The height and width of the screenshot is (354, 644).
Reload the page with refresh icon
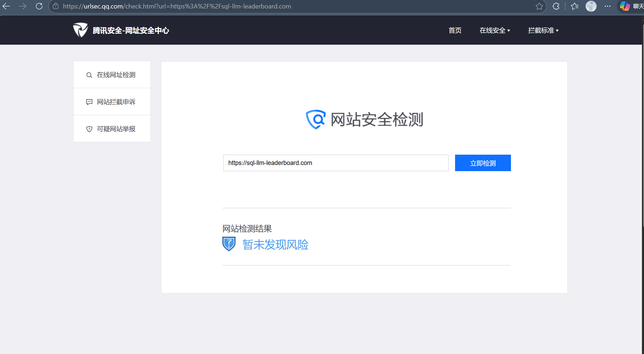click(39, 6)
